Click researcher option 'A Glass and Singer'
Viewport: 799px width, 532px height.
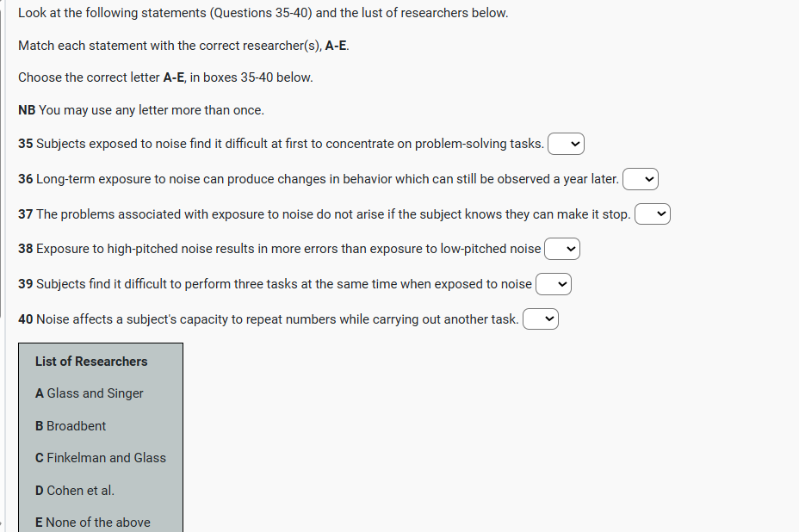pos(90,393)
